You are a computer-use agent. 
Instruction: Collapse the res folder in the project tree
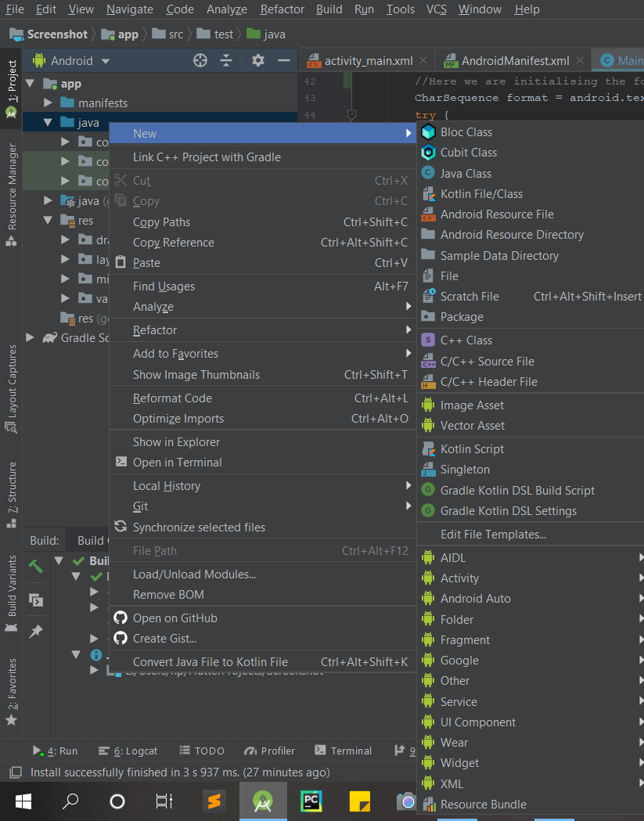[x=47, y=220]
